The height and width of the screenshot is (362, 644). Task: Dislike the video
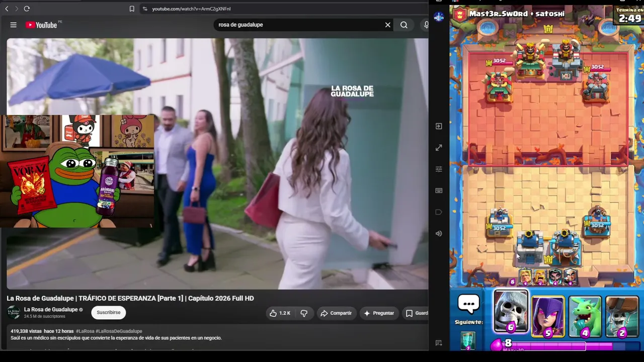[304, 313]
